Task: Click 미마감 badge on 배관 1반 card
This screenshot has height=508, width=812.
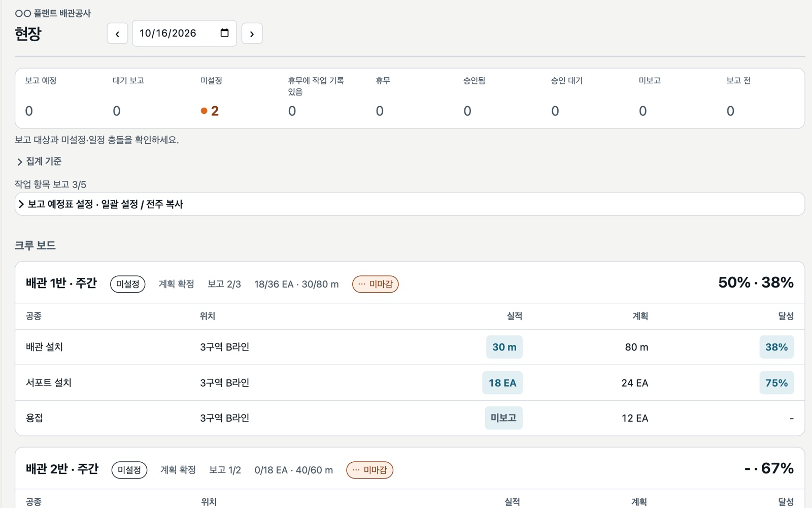Action: pyautogui.click(x=376, y=284)
